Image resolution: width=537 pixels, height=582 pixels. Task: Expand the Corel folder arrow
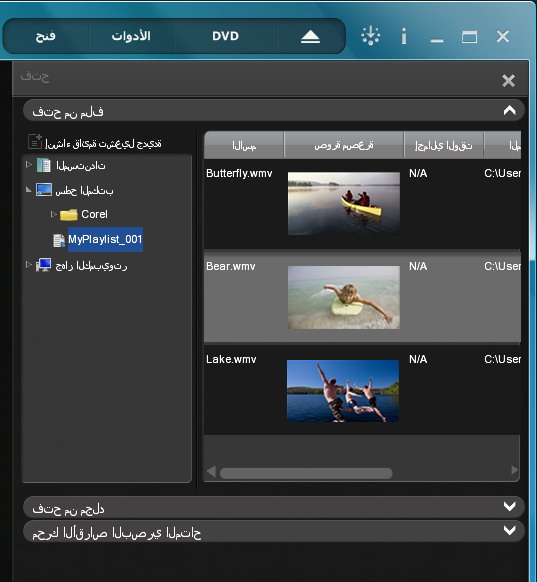[53, 214]
